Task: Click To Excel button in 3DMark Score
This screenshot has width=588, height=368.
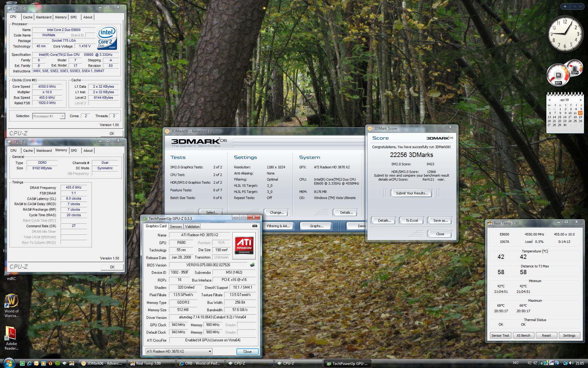Action: tap(412, 220)
